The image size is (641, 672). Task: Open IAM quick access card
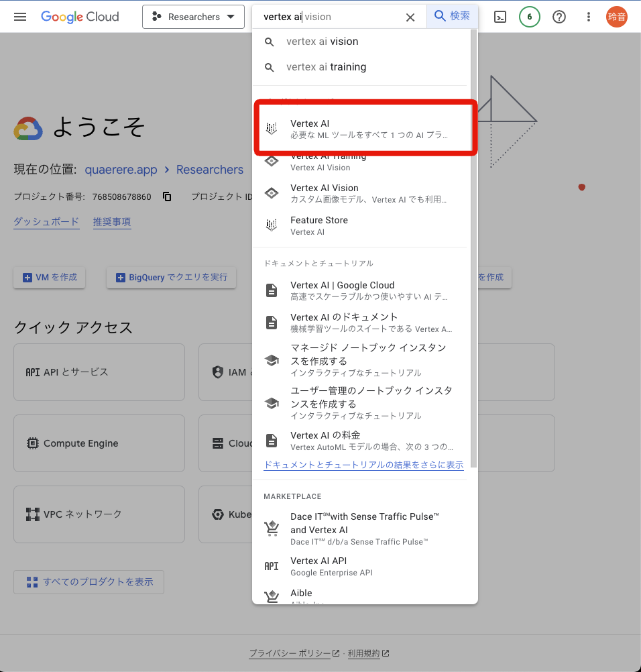(225, 372)
